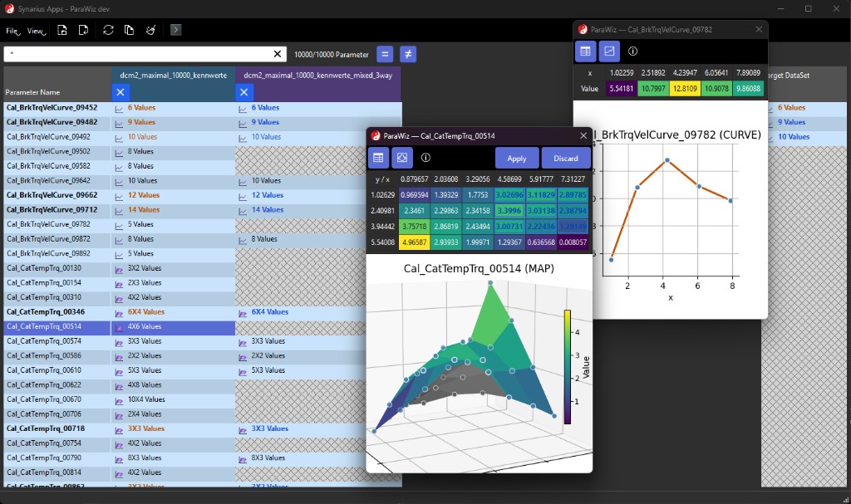Click the refresh icon in the main toolbar
Image resolution: width=851 pixels, height=504 pixels.
(x=107, y=29)
